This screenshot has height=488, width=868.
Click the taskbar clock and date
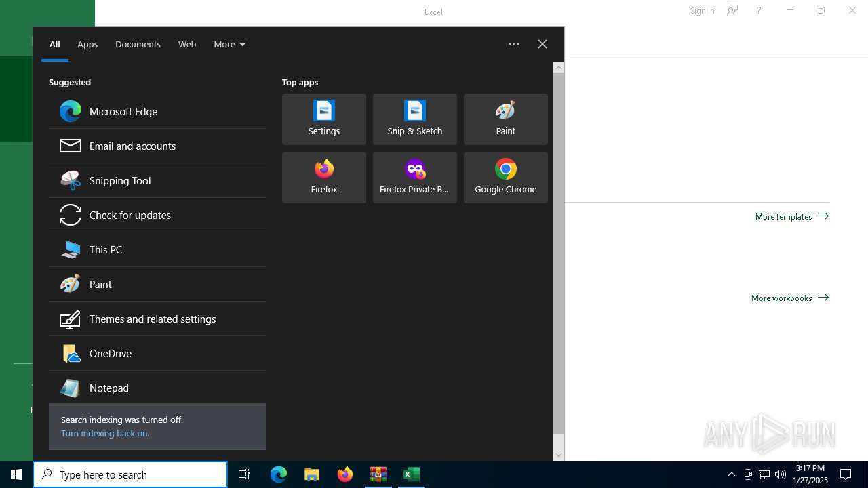click(x=810, y=474)
